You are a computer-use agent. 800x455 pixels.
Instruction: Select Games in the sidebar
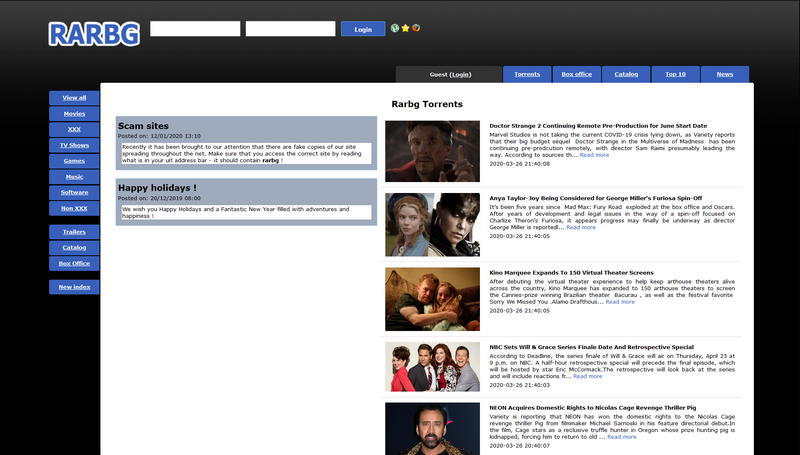(x=74, y=161)
